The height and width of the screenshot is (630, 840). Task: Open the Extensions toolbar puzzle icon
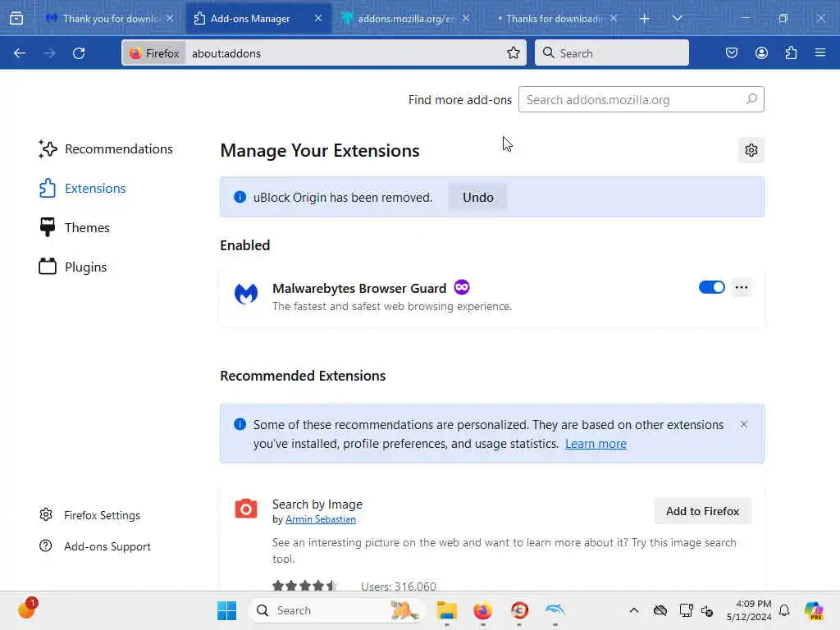791,52
